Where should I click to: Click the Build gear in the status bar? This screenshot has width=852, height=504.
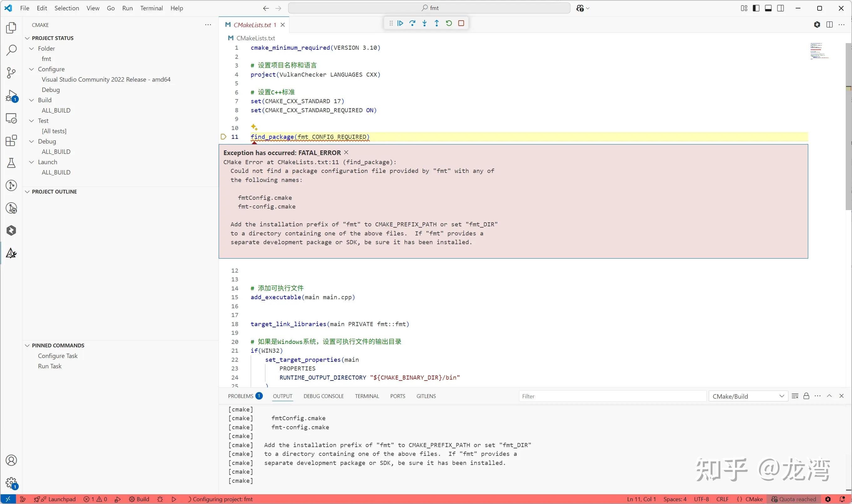(139, 499)
